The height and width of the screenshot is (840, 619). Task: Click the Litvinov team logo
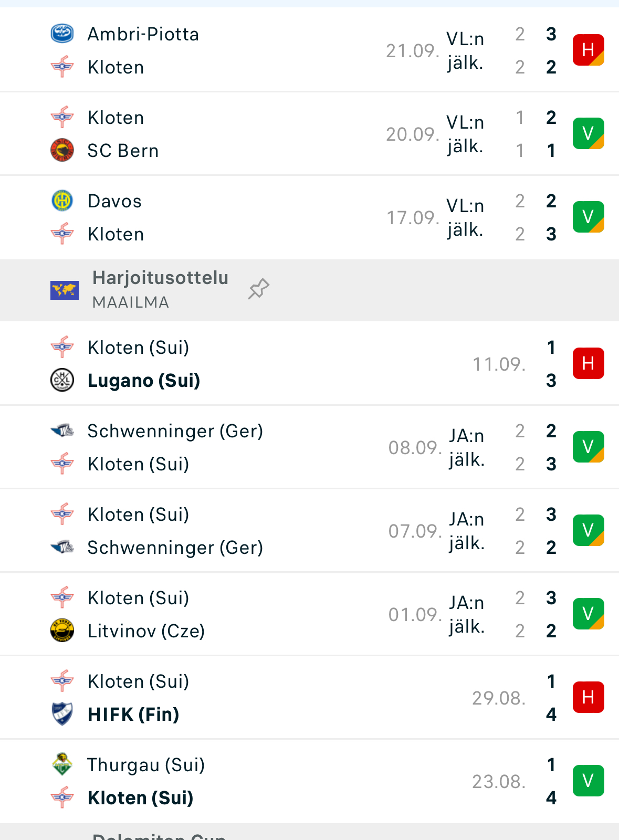(x=62, y=631)
